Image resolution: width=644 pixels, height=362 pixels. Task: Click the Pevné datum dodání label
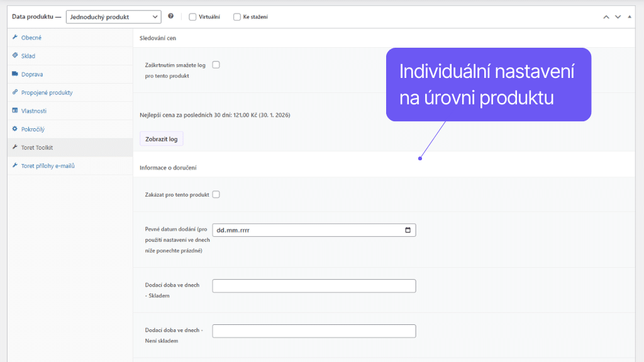[x=177, y=239]
